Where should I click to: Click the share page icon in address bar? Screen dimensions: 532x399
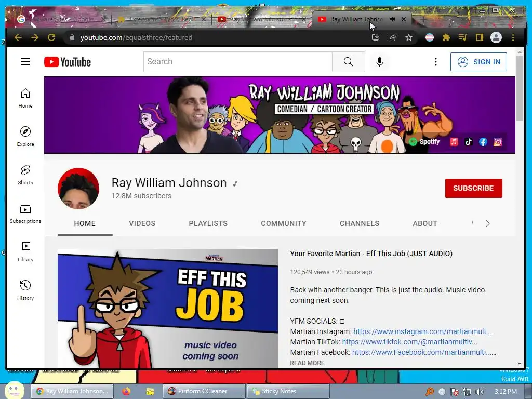click(392, 37)
